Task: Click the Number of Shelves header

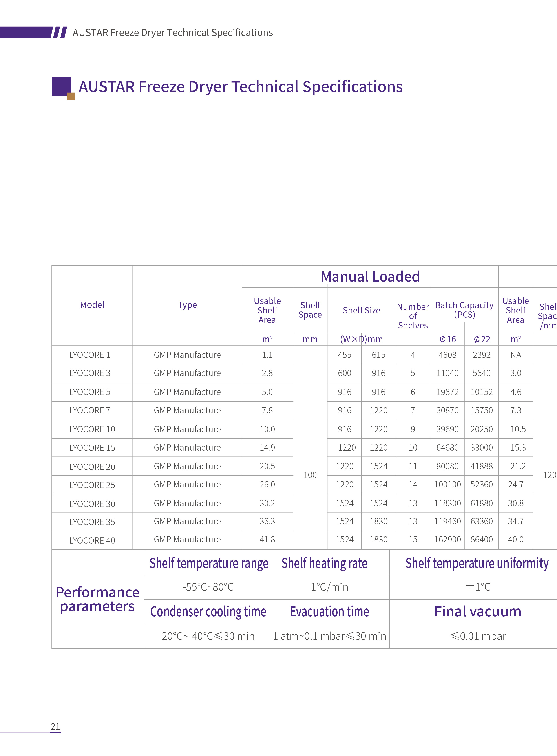Action: tap(413, 316)
